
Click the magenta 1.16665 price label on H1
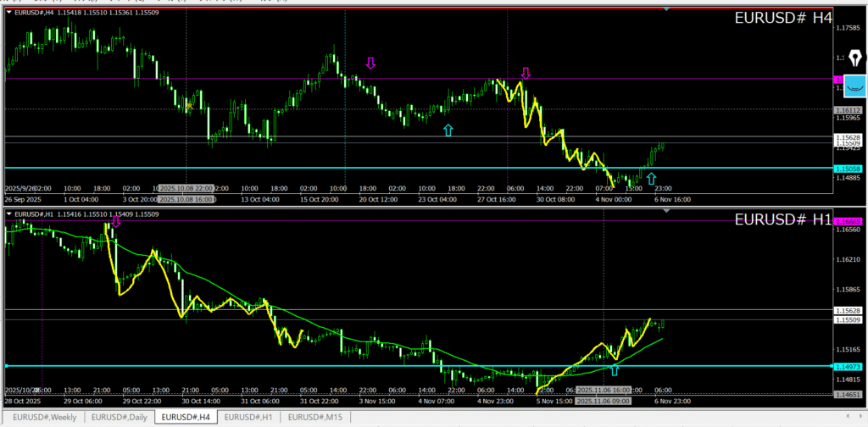[849, 221]
